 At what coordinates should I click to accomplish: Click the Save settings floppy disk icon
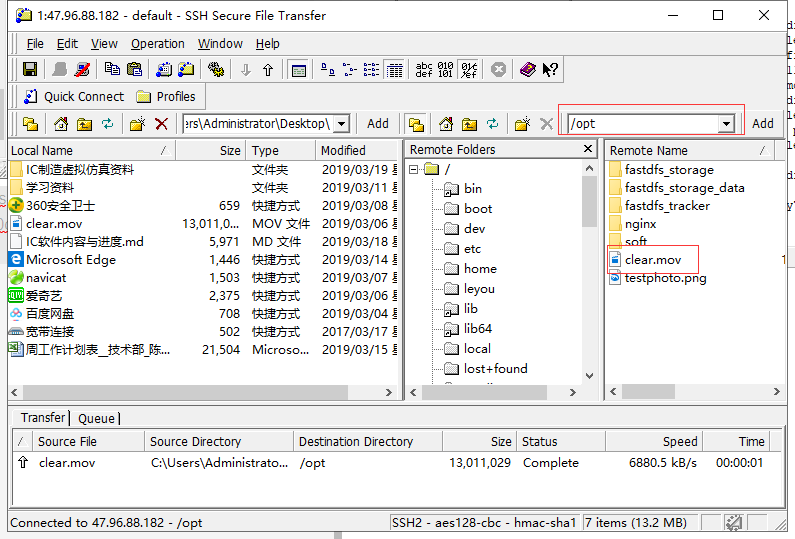30,69
